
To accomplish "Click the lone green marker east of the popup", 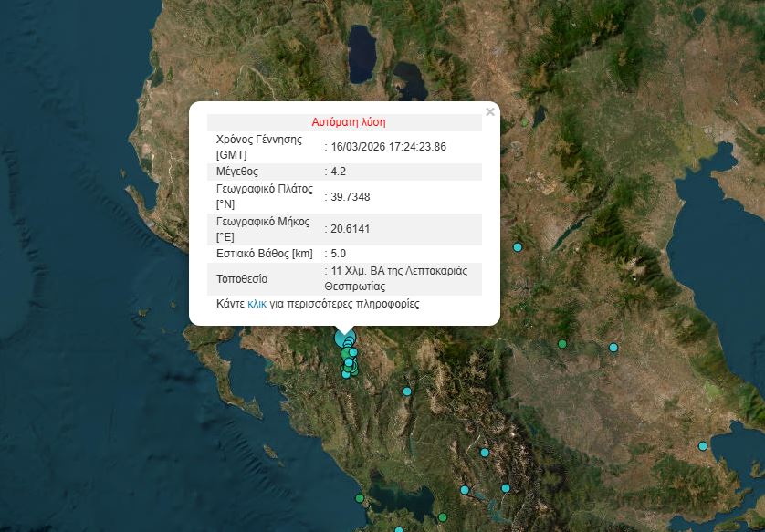I will pos(562,344).
